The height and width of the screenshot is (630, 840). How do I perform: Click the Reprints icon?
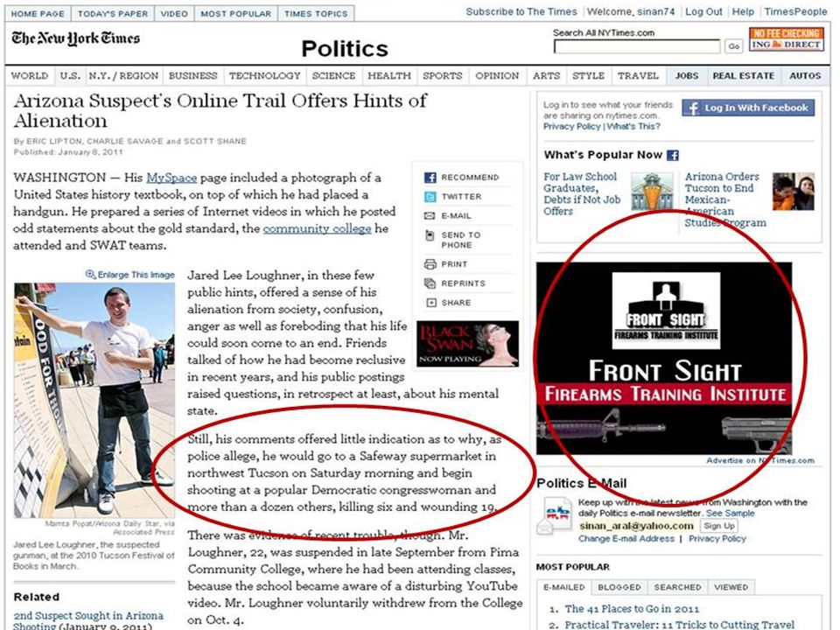[430, 283]
